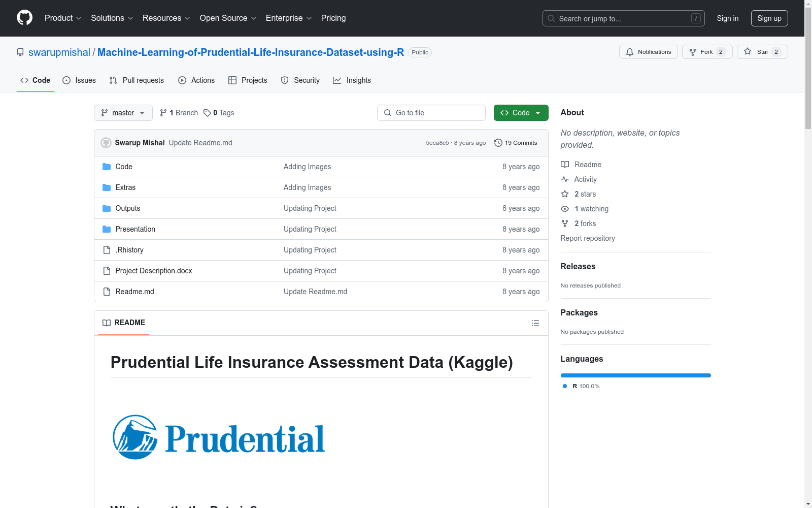
Task: Click the tag icon beside 0 Tags
Action: click(x=207, y=113)
